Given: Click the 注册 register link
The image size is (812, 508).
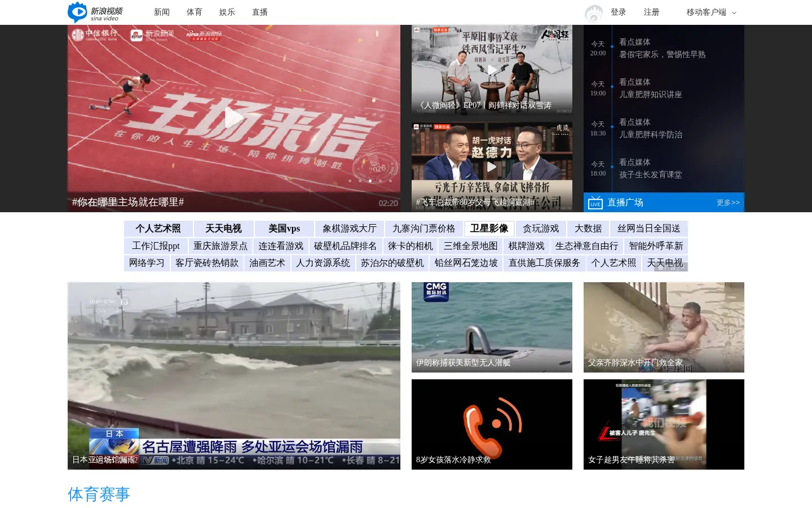Looking at the screenshot, I should (x=651, y=12).
